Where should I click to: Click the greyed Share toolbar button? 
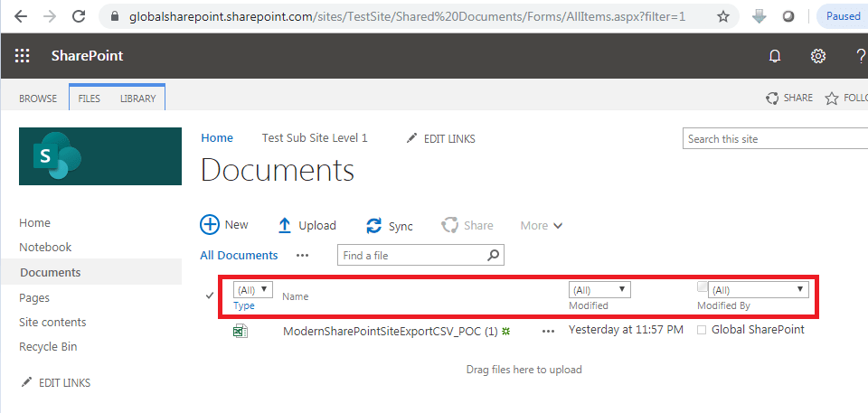pyautogui.click(x=467, y=225)
